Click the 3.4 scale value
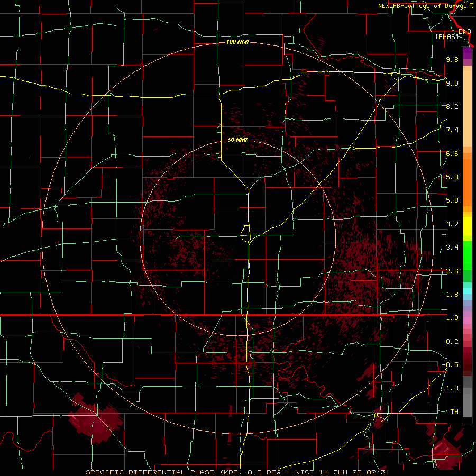The width and height of the screenshot is (476, 476). (452, 248)
